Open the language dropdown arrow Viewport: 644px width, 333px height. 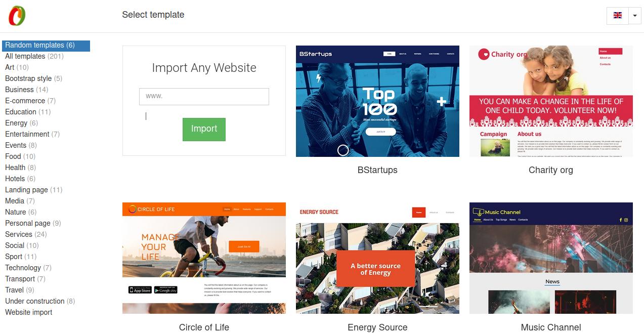click(635, 16)
